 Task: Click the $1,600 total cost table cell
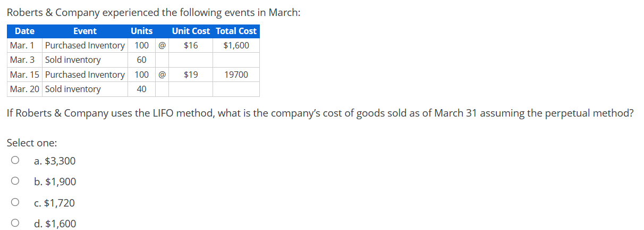(x=236, y=45)
